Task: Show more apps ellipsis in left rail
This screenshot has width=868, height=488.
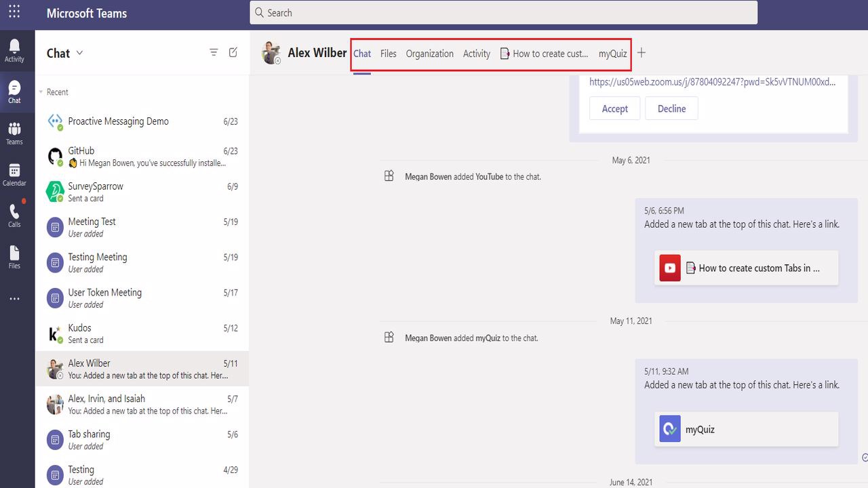Action: click(14, 299)
